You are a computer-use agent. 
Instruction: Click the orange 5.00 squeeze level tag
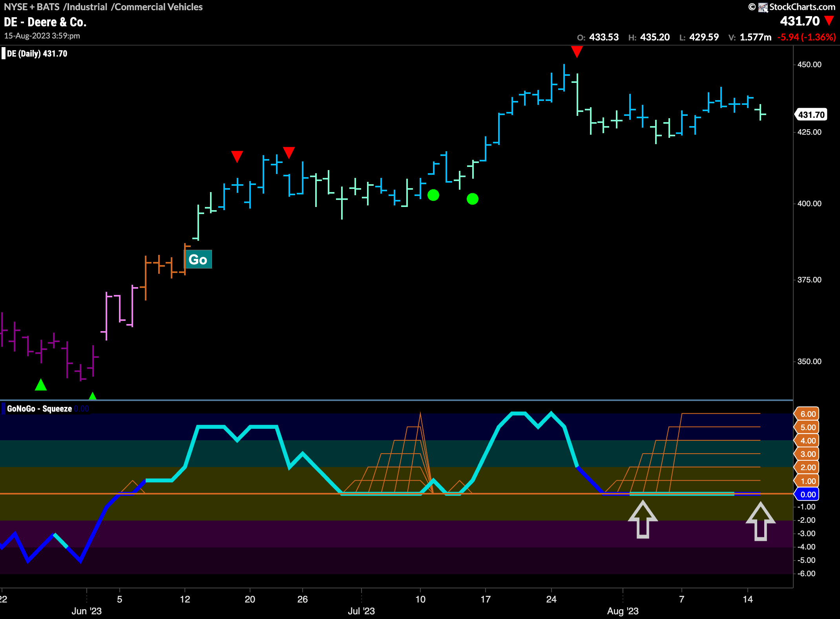click(x=807, y=427)
